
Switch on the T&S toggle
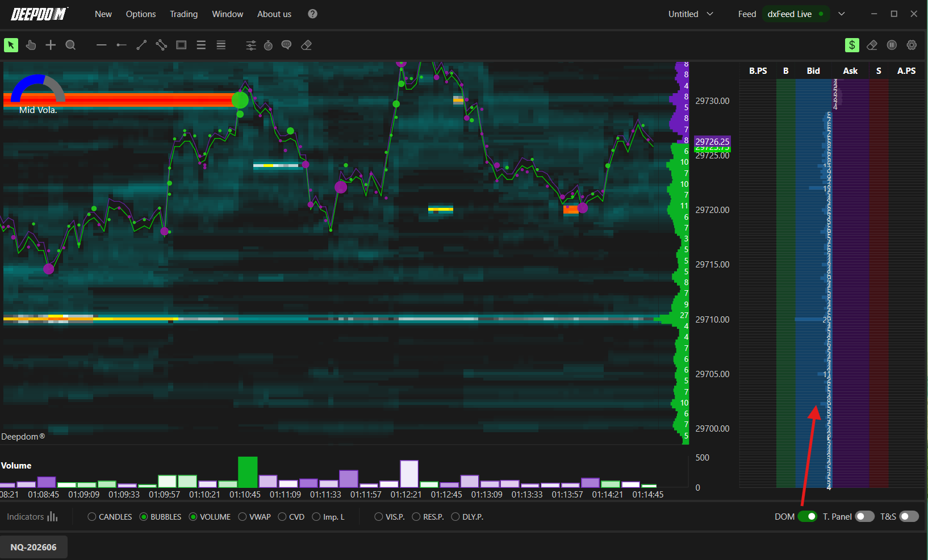(909, 516)
